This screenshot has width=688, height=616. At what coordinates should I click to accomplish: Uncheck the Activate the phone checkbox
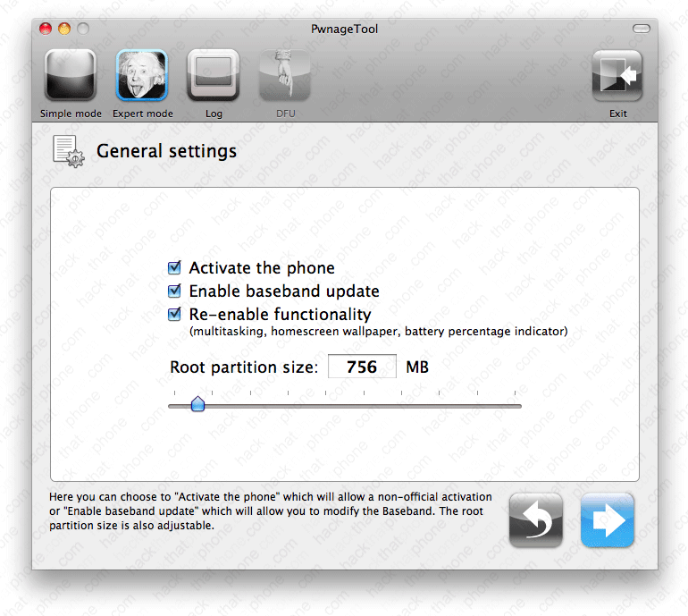175,268
